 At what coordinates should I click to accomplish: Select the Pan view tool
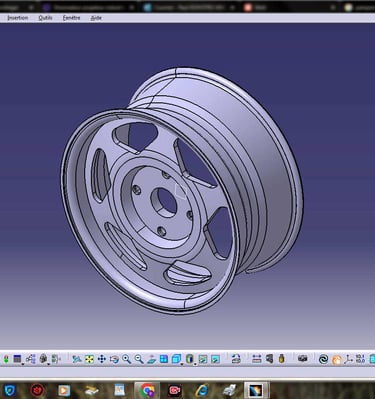(x=102, y=359)
